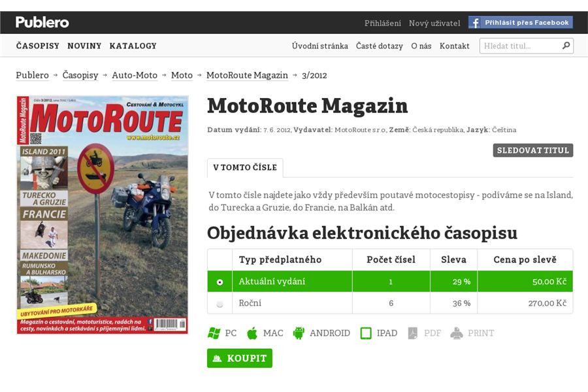Click the Facebook logo login icon
Screen dimensions: 588x392
[x=475, y=23]
